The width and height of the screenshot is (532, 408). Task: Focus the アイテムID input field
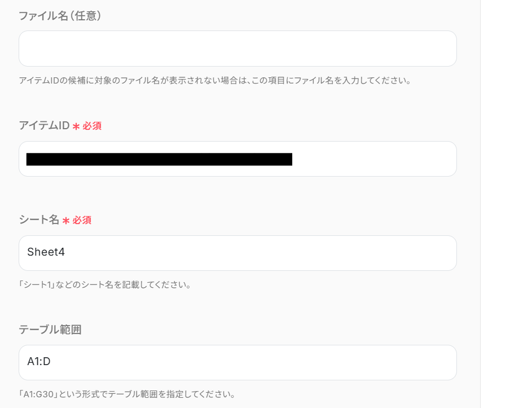click(x=372, y=159)
